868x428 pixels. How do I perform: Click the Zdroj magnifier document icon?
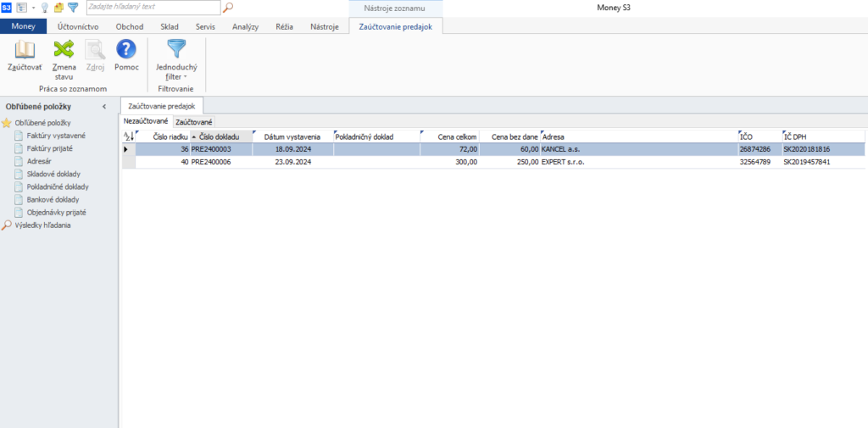point(95,50)
